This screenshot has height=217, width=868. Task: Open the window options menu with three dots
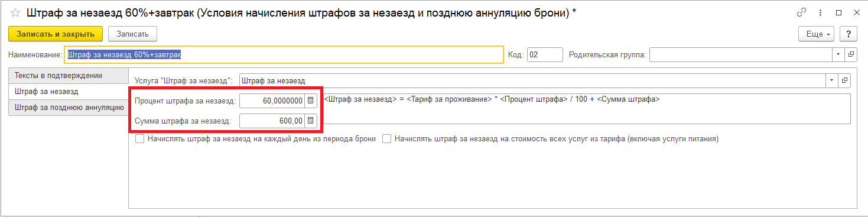pyautogui.click(x=821, y=12)
